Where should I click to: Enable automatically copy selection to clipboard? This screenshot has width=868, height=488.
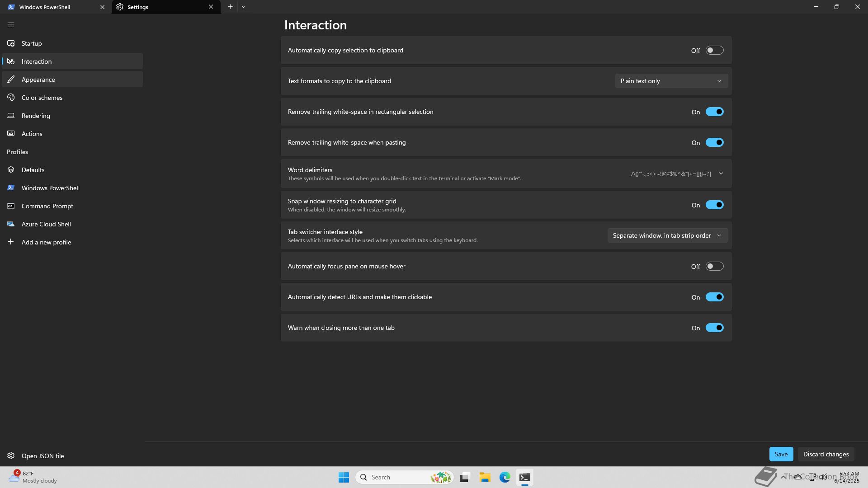pyautogui.click(x=714, y=50)
